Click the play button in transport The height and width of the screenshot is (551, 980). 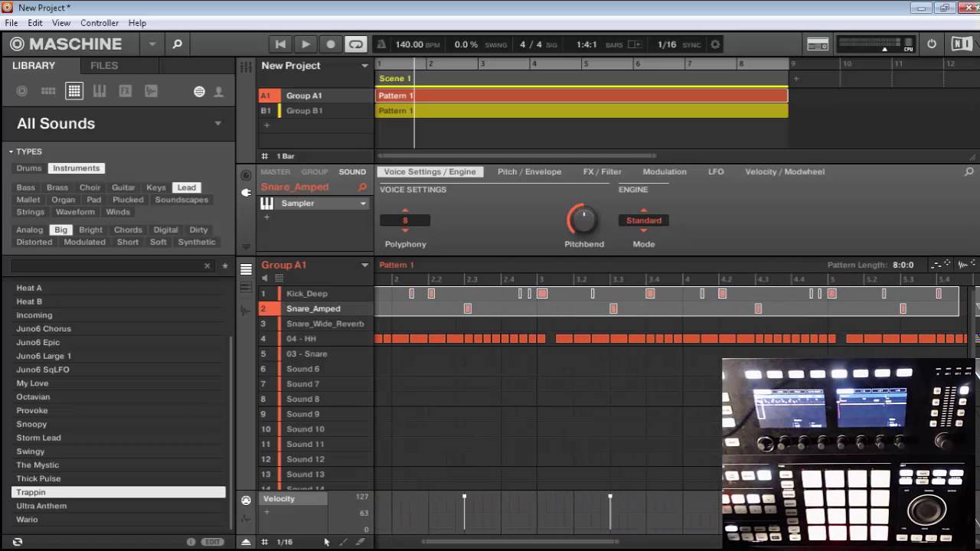pyautogui.click(x=305, y=44)
